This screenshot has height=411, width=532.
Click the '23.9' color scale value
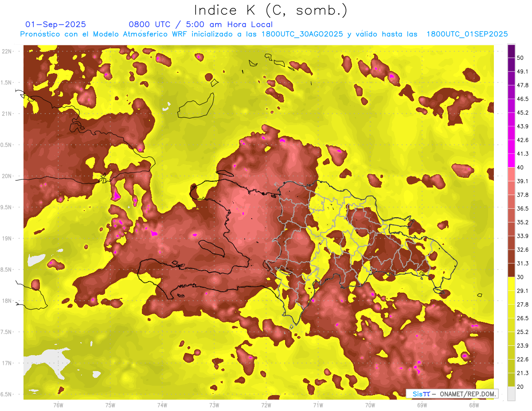click(522, 346)
